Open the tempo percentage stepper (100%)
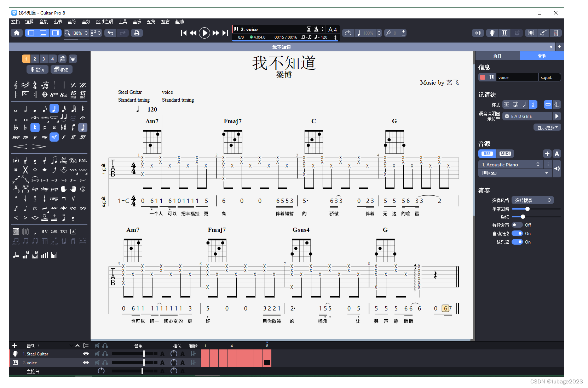 (379, 33)
